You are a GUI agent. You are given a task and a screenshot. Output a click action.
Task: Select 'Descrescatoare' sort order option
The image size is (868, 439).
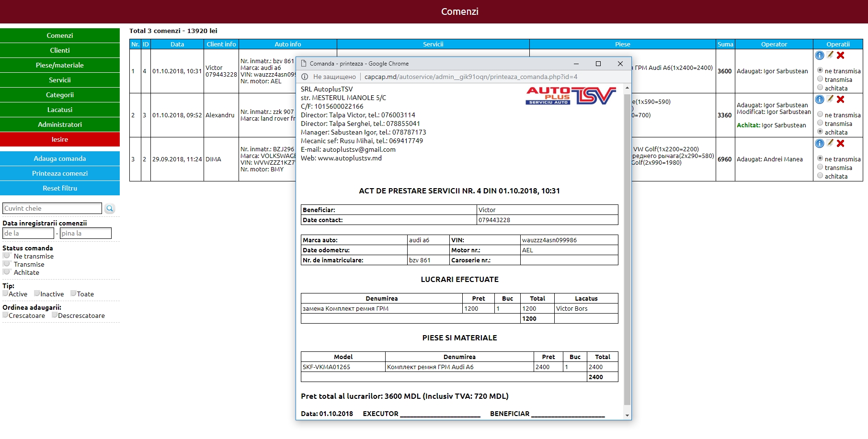click(x=55, y=315)
